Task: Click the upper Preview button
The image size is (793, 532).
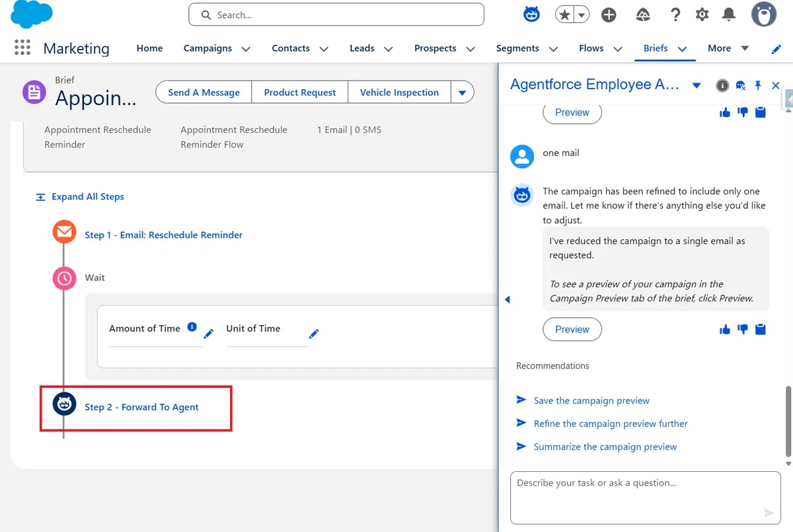Action: [x=572, y=112]
